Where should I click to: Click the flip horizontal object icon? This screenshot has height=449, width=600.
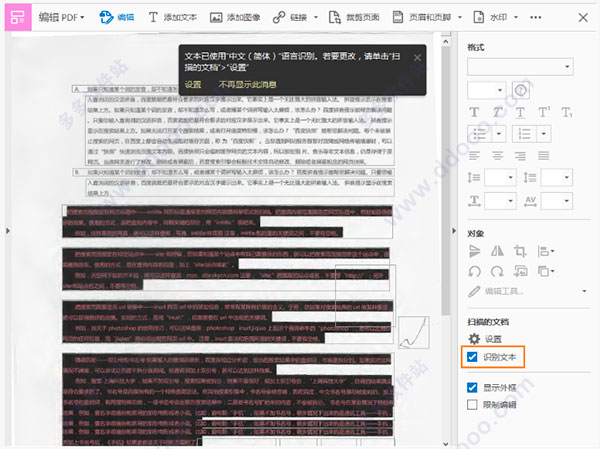(x=497, y=251)
